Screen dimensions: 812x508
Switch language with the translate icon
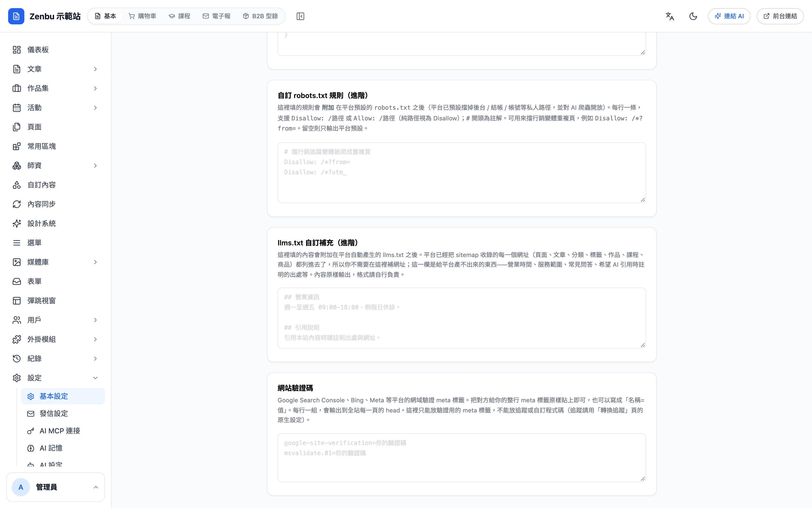(x=670, y=16)
